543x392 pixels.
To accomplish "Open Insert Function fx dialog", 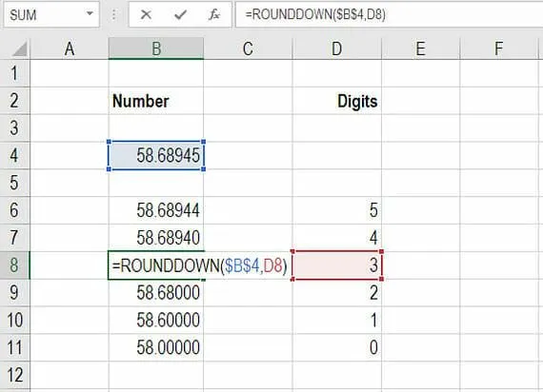I will click(x=214, y=14).
